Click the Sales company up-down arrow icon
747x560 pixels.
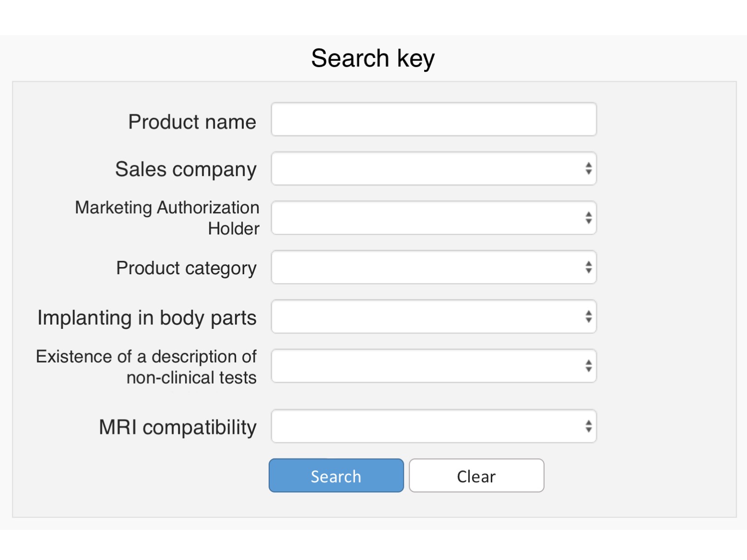click(x=589, y=169)
